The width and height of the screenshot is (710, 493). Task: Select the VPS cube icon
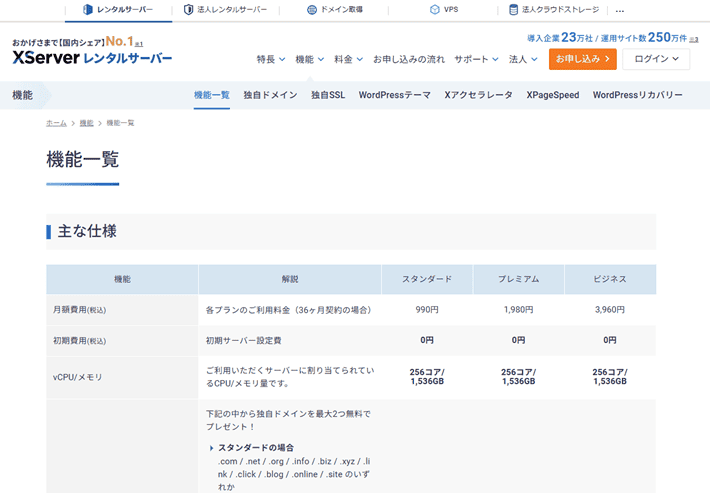point(435,10)
